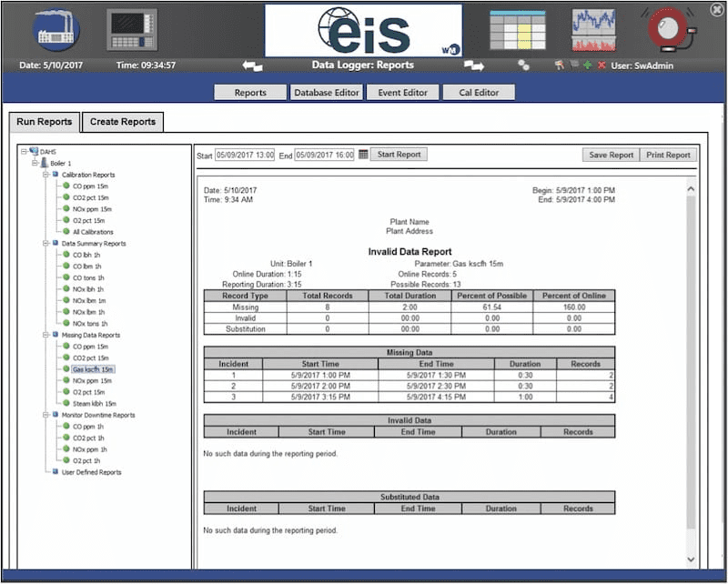
Task: Click the red X icon in the status bar
Action: (x=602, y=65)
